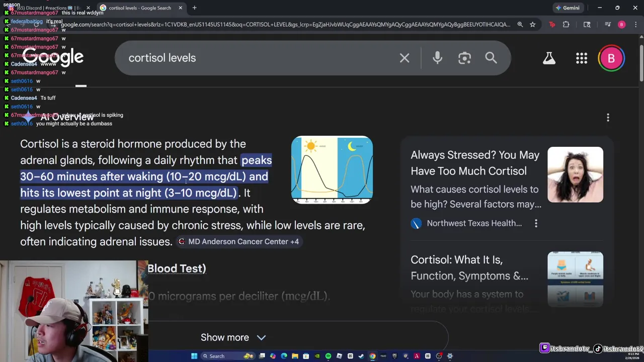
Task: Open stressed woman thumbnail image
Action: pyautogui.click(x=575, y=174)
